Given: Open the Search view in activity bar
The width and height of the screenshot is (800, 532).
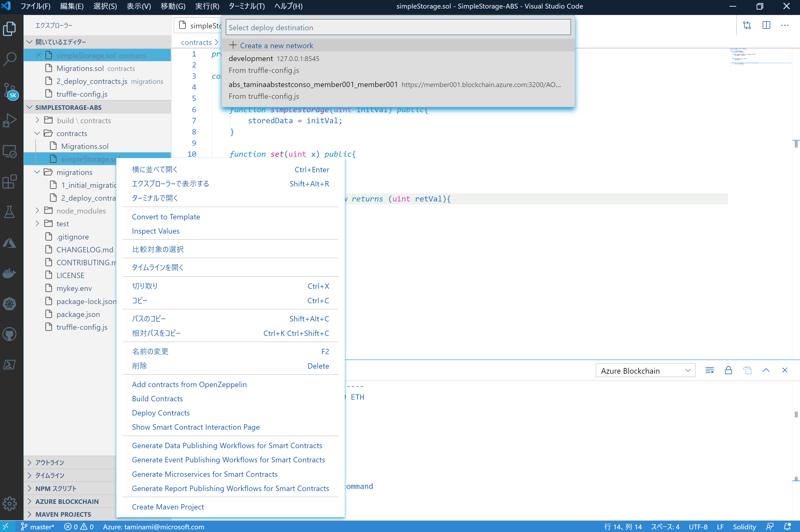Looking at the screenshot, I should tap(9, 59).
